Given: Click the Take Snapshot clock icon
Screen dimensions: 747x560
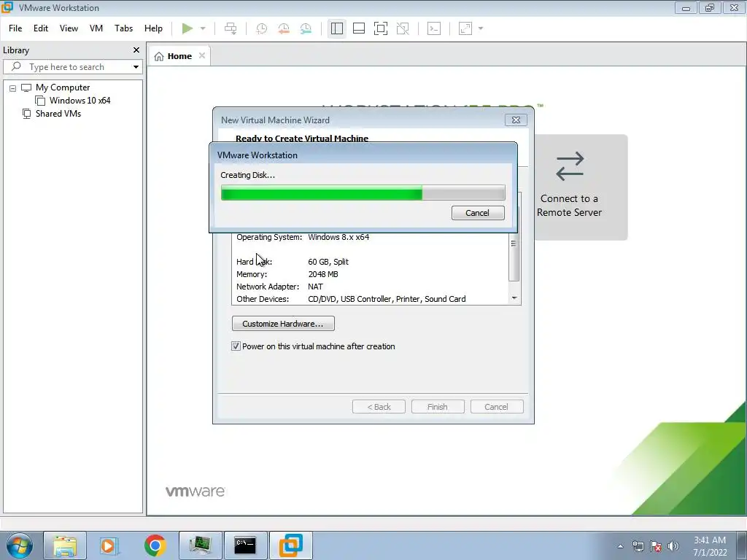Looking at the screenshot, I should coord(262,28).
